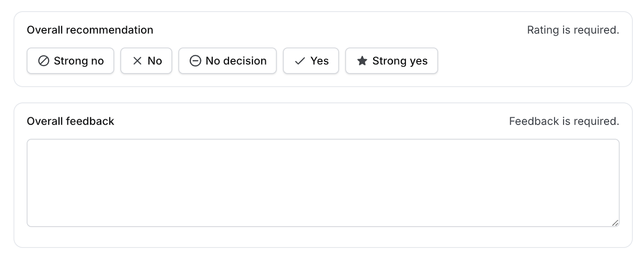
Task: Click the Feedback is required message
Action: click(564, 121)
